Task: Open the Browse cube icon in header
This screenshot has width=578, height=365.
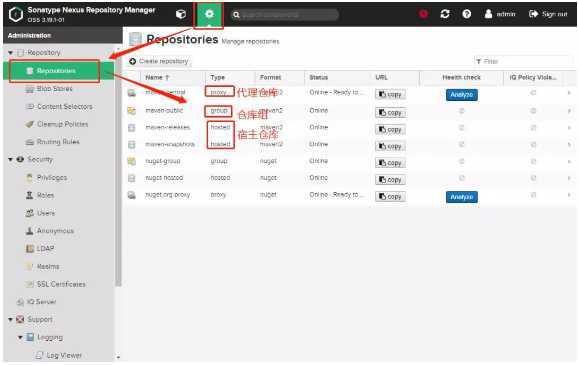Action: 181,14
